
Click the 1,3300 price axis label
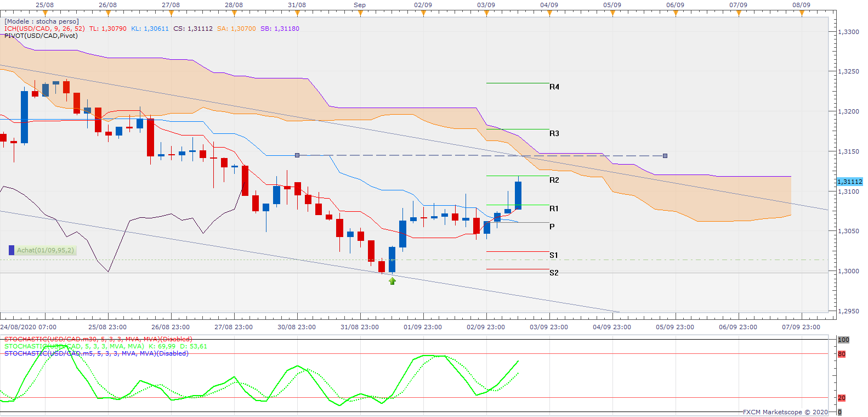[x=849, y=32]
